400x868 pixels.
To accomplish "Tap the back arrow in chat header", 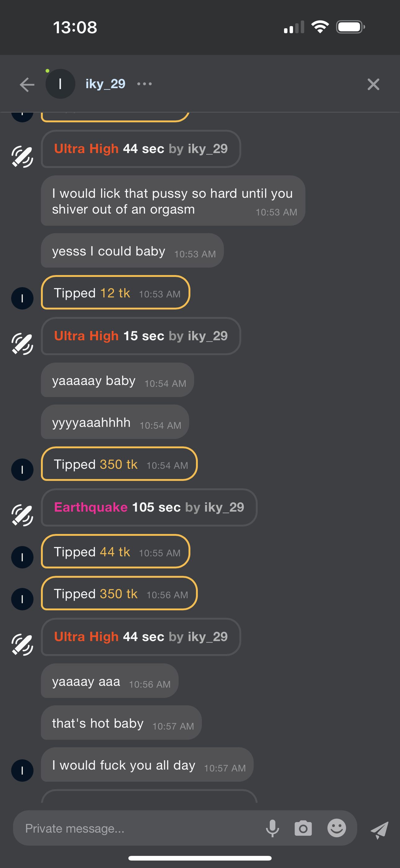I will coord(27,84).
